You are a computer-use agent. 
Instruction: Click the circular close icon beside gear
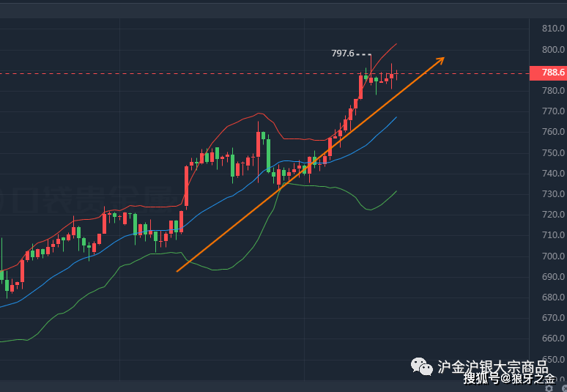[x=564, y=388]
